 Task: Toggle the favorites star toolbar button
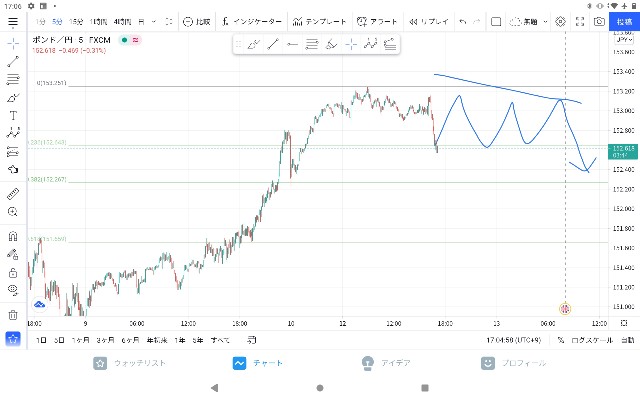[13, 338]
